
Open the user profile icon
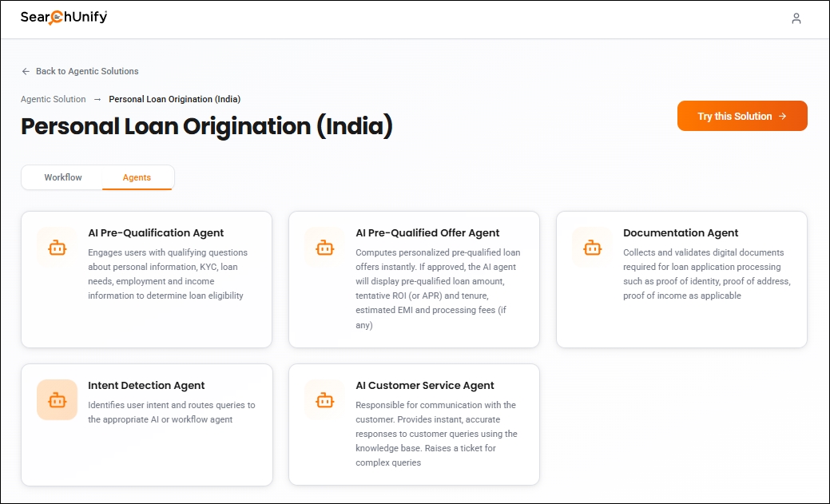point(796,18)
